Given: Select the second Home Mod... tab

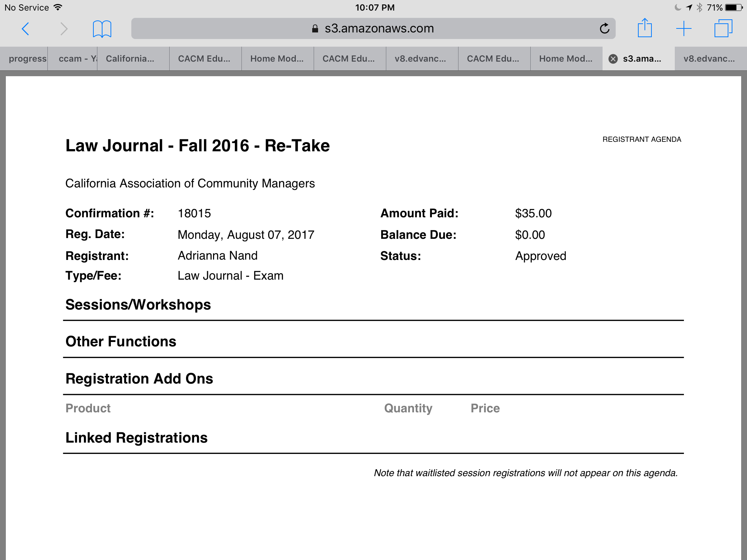Looking at the screenshot, I should [x=566, y=59].
